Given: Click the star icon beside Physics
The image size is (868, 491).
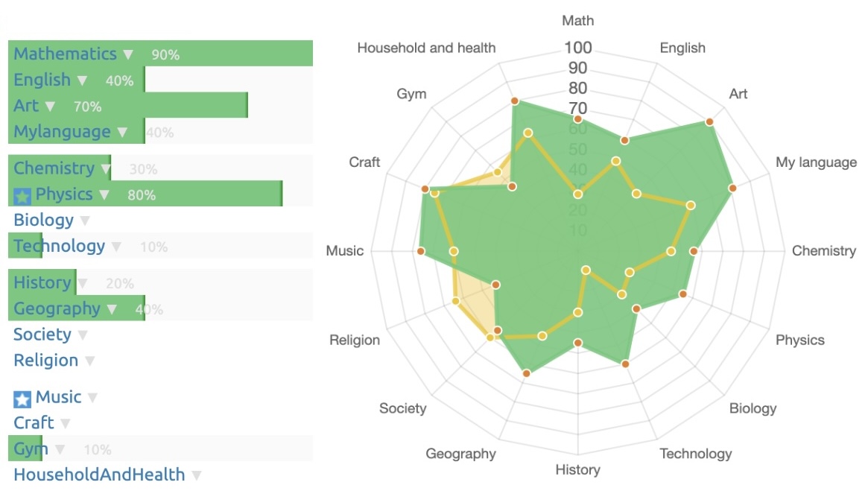Looking at the screenshot, I should [x=22, y=196].
